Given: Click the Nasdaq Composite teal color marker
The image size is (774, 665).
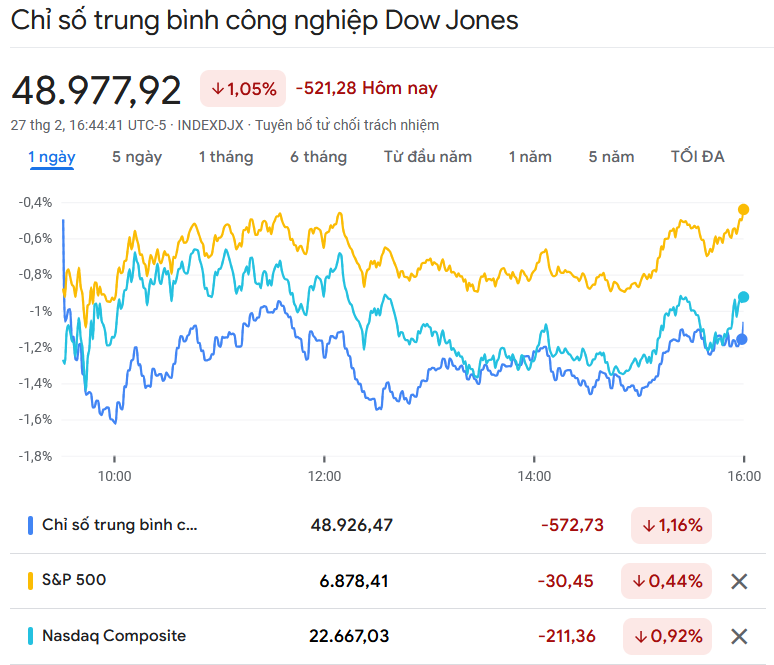Looking at the screenshot, I should pyautogui.click(x=31, y=636).
